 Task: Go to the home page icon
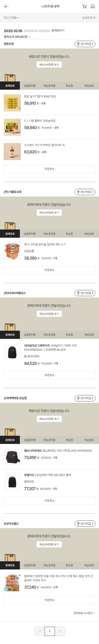(x=93, y=6)
